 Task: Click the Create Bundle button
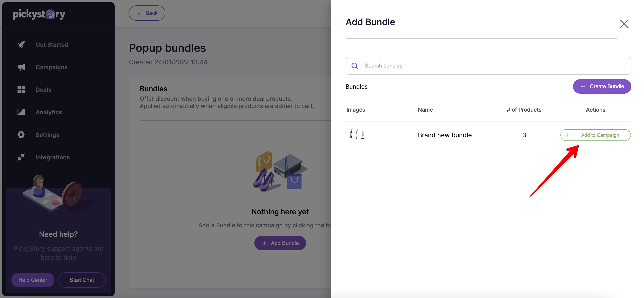point(602,86)
